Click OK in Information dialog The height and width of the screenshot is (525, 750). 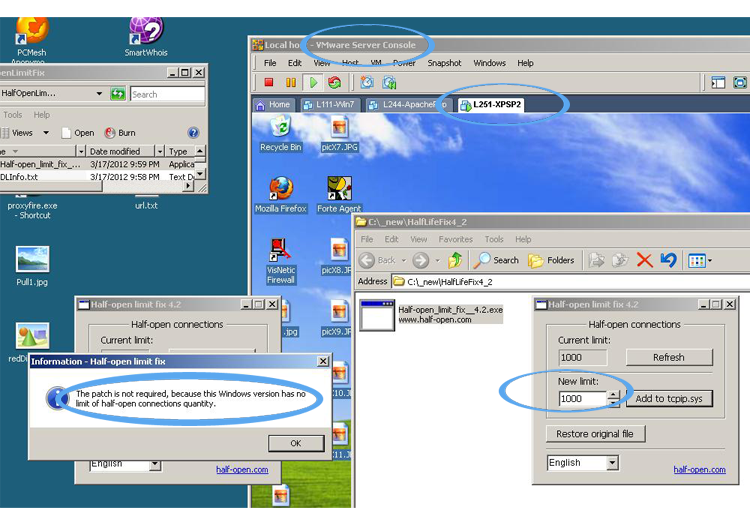coord(296,443)
